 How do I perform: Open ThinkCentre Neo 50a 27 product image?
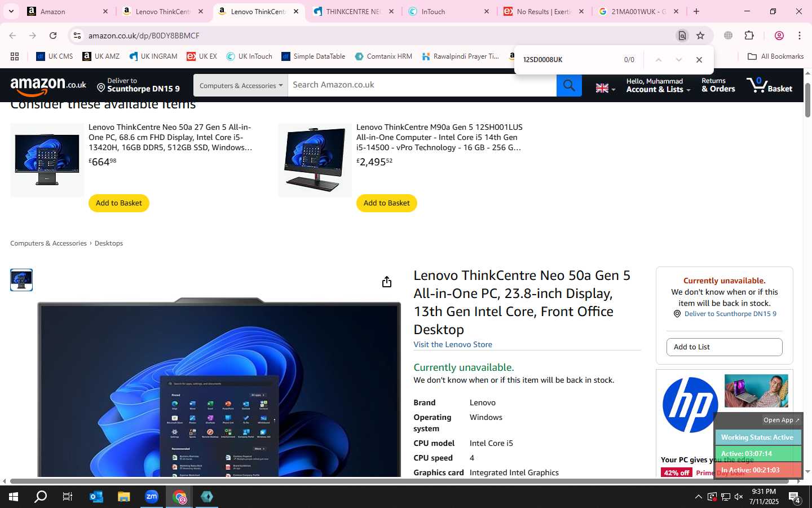47,160
